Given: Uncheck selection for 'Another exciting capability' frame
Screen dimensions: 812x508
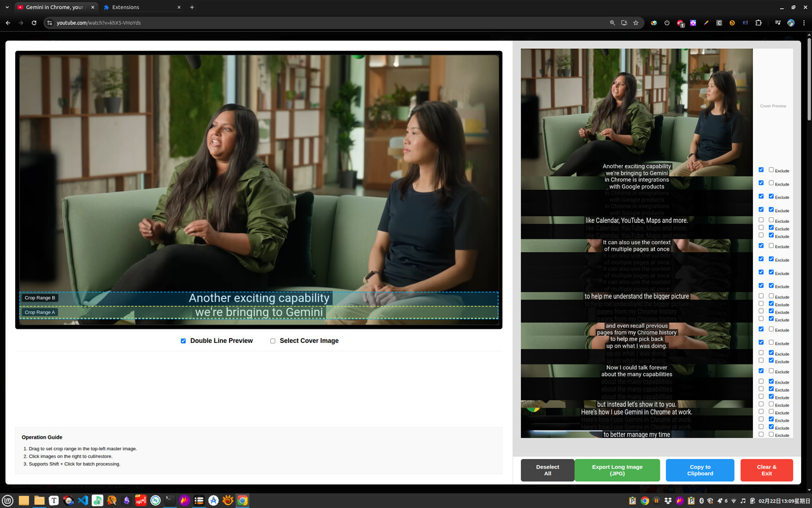Looking at the screenshot, I should (x=761, y=170).
